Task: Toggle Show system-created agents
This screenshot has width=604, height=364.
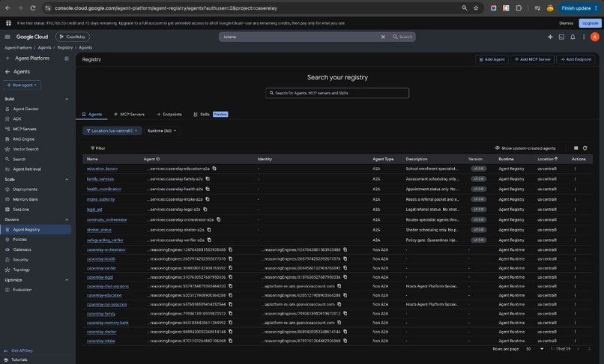Action: click(x=525, y=148)
